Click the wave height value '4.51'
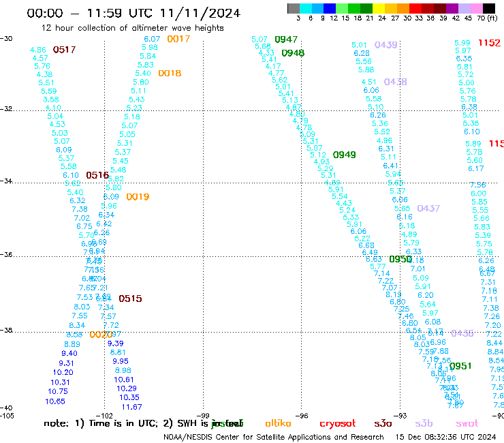The height and width of the screenshot is (443, 504). 368,82
